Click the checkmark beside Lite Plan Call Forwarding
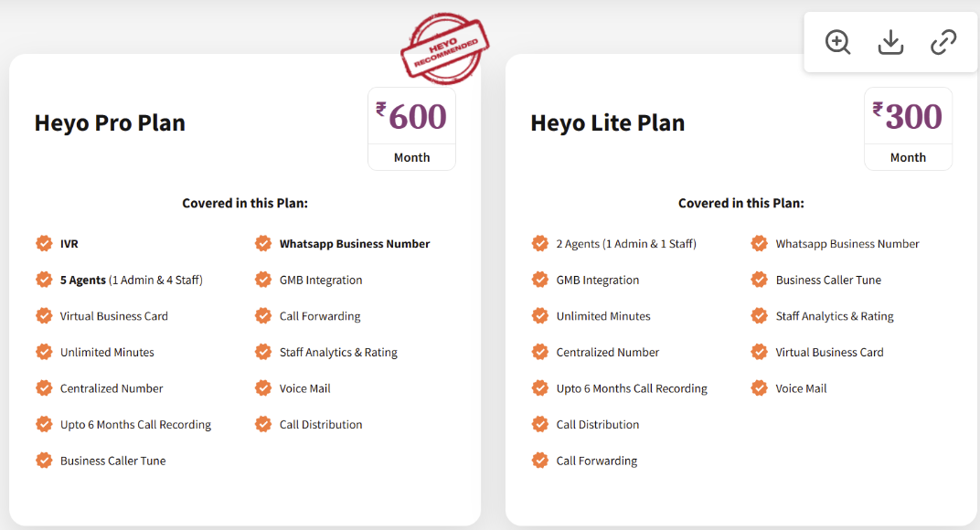Screen dimensions: 980x530 [540, 461]
